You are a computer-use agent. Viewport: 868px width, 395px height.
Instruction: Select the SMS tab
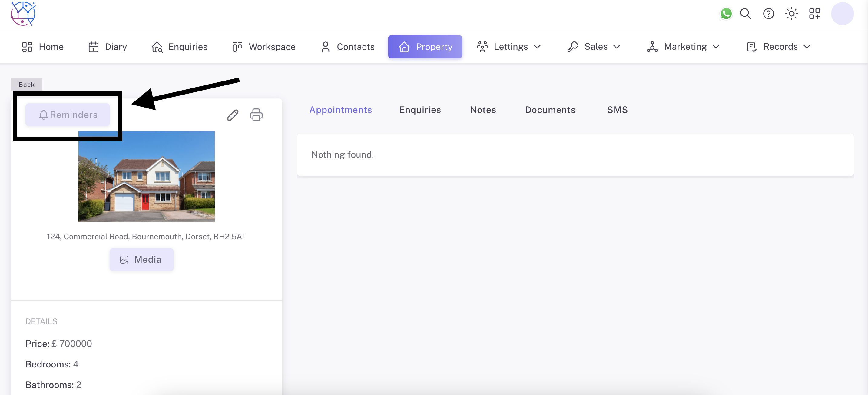pos(617,110)
